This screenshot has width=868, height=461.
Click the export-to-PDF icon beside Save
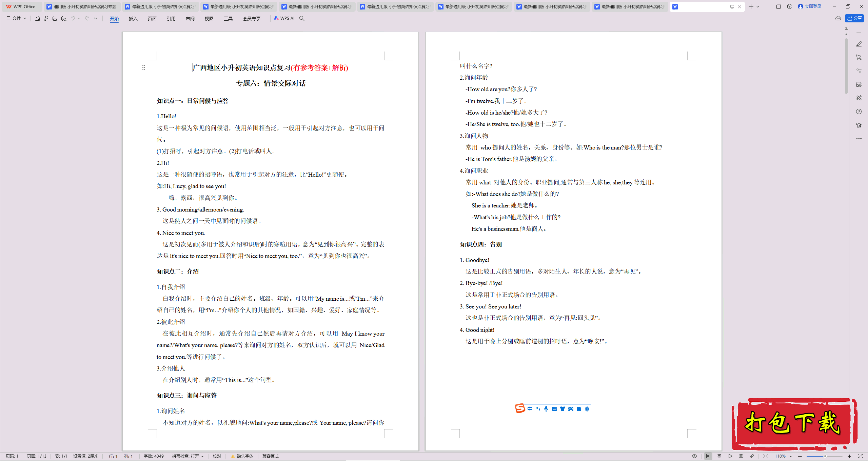pos(46,18)
